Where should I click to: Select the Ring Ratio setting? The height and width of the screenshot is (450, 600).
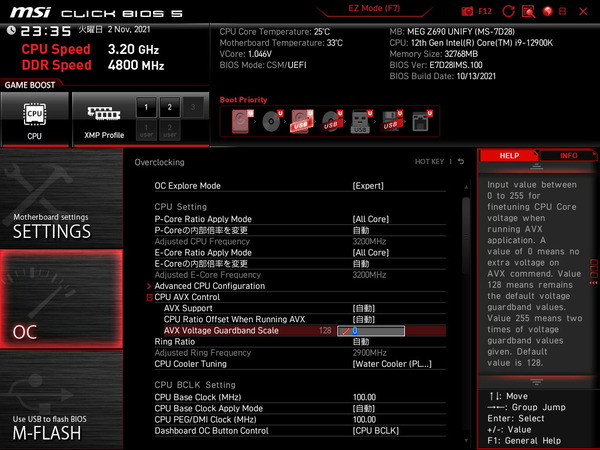click(300, 342)
